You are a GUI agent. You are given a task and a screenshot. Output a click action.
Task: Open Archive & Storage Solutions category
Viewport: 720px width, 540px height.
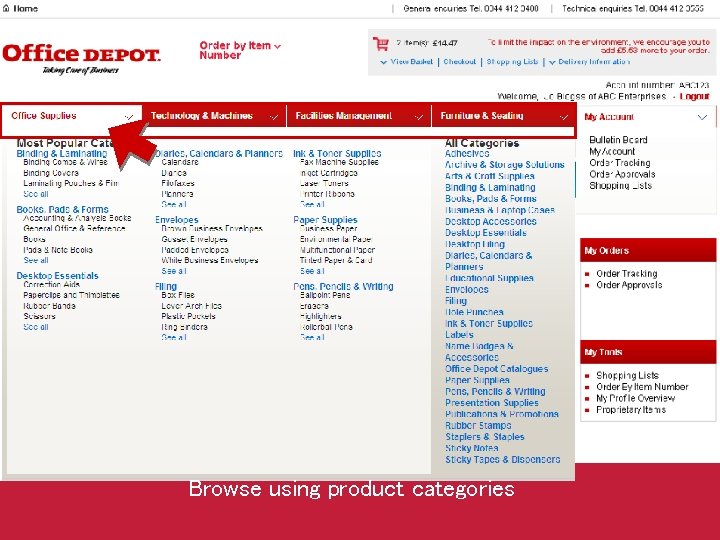point(505,164)
